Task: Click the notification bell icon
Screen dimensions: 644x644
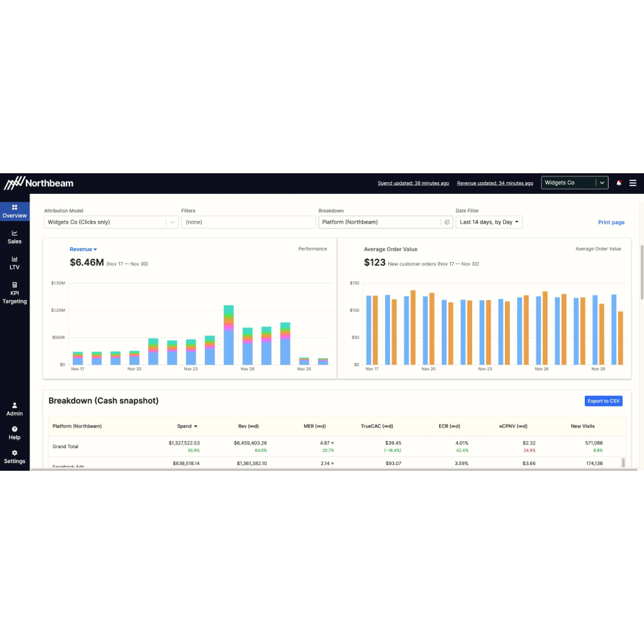Action: point(619,183)
